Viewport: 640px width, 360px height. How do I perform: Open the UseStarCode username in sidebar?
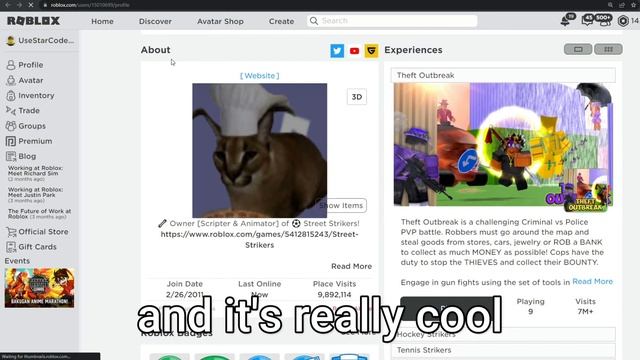pyautogui.click(x=46, y=40)
